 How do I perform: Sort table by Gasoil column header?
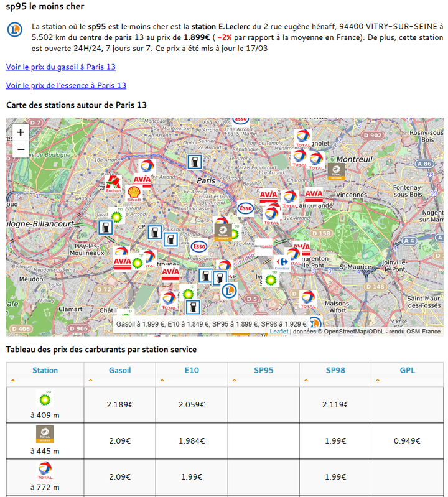point(119,370)
